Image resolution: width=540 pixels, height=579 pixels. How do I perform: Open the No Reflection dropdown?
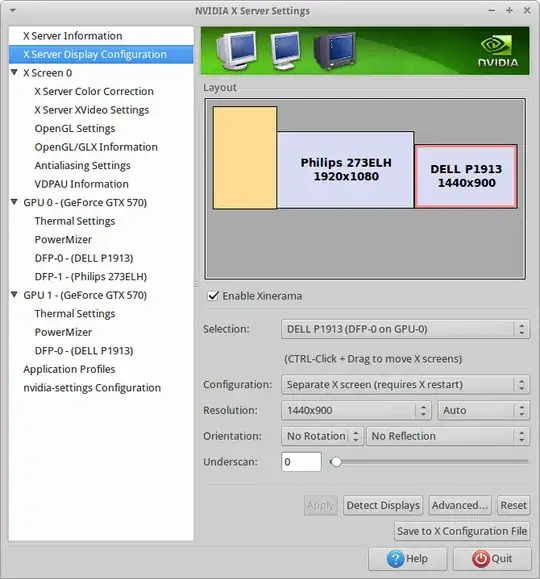[448, 436]
